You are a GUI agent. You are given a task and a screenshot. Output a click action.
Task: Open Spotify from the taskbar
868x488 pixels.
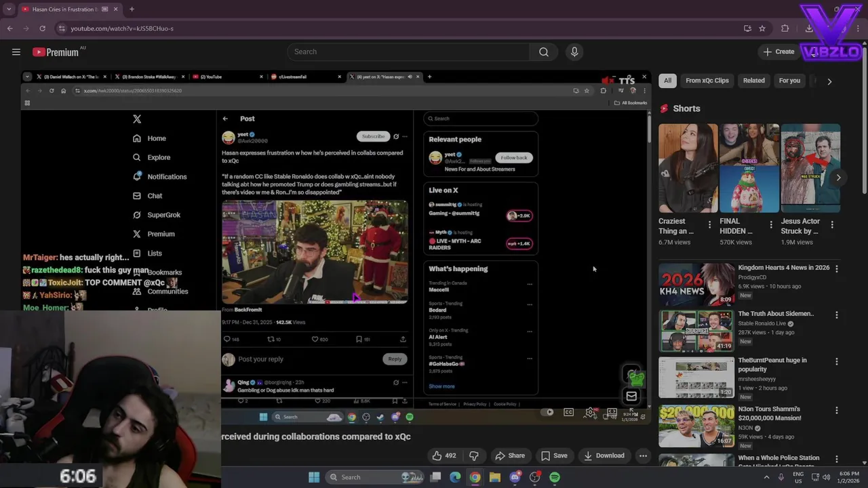tap(555, 477)
